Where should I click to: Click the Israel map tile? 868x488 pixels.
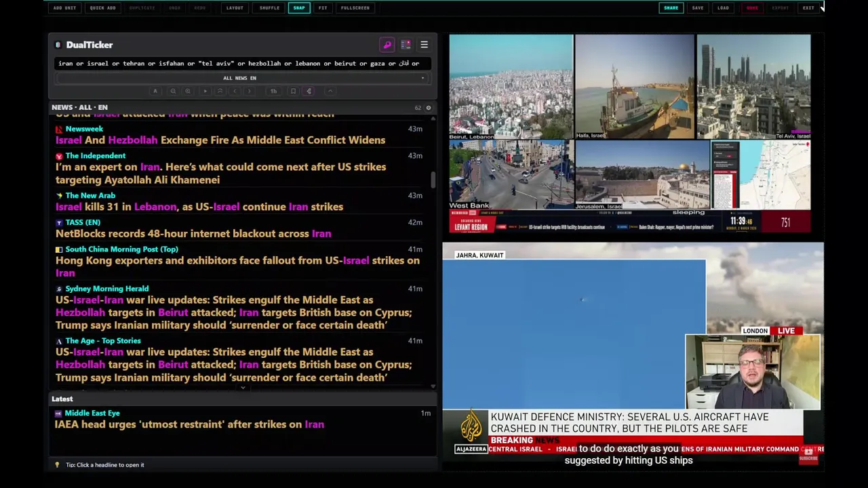[761, 175]
